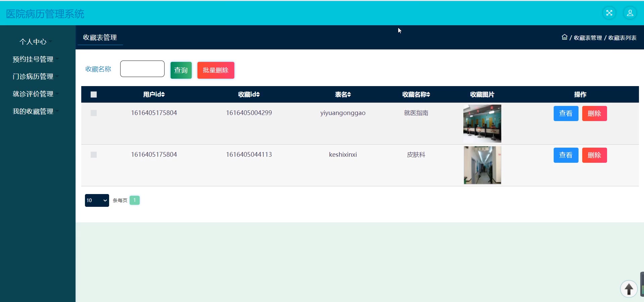The height and width of the screenshot is (302, 644).
Task: Check the 就医指南 row checkbox
Action: pyautogui.click(x=94, y=113)
